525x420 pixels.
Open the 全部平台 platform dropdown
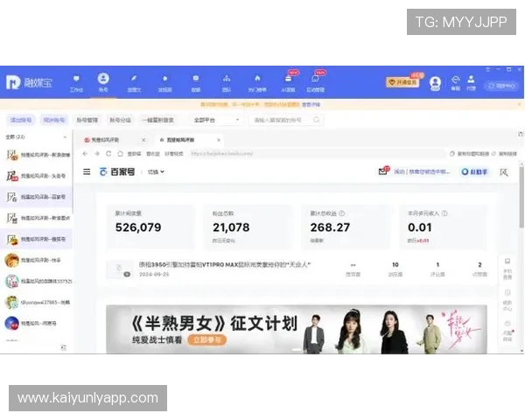pos(216,120)
